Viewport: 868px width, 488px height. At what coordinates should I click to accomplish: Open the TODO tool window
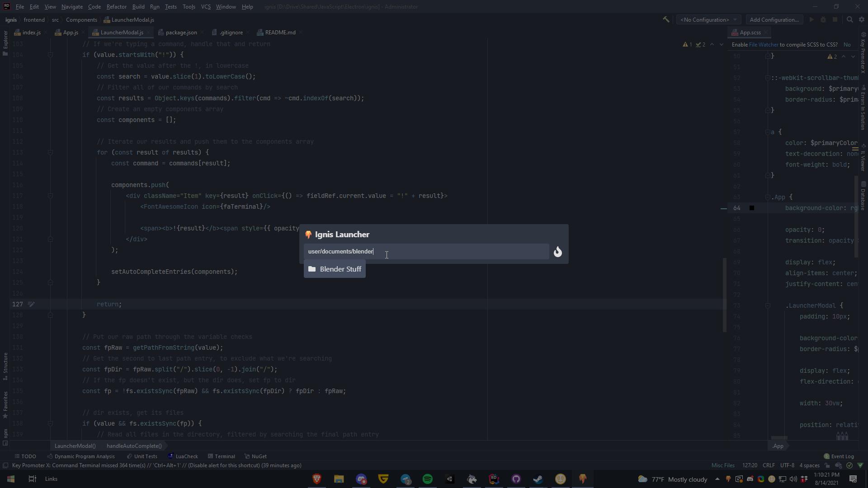click(25, 456)
